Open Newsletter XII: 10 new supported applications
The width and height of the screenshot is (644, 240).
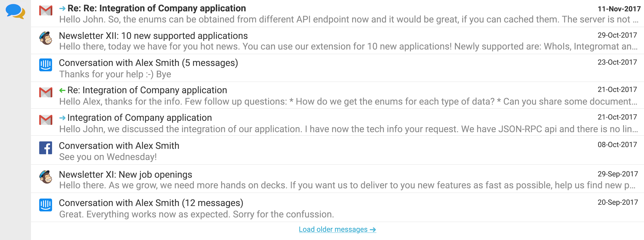(x=153, y=36)
